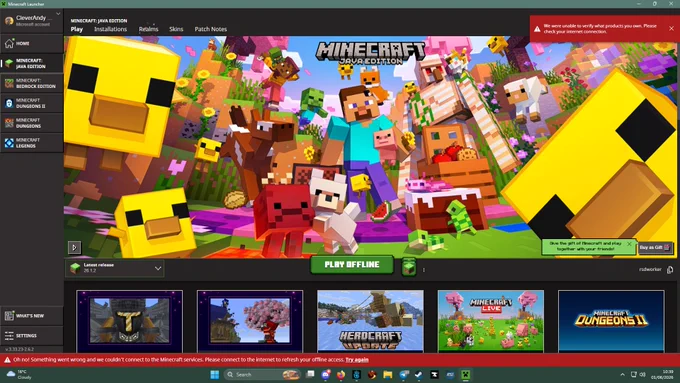
Task: Open the weather widget on taskbar
Action: [x=19, y=375]
